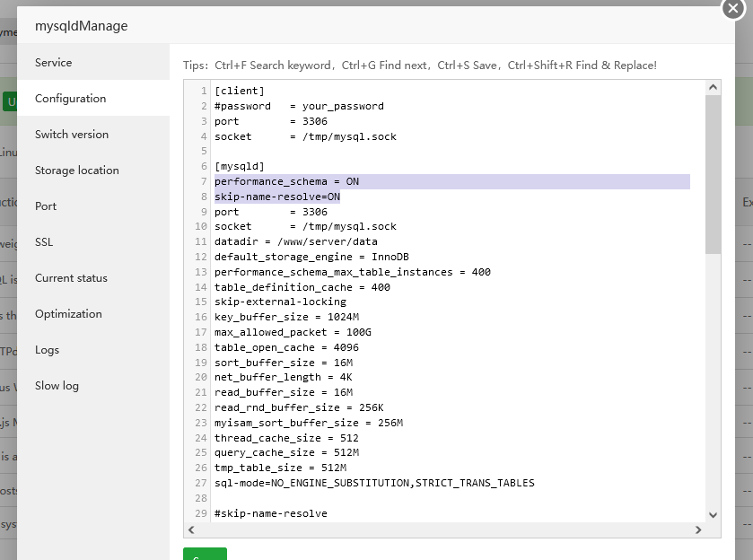Open the Storage location section

(x=77, y=171)
